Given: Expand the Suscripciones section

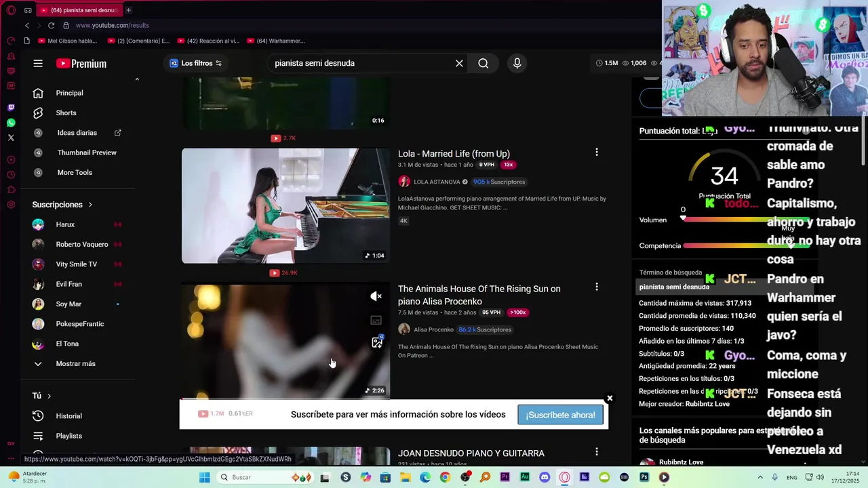Looking at the screenshot, I should click(62, 205).
